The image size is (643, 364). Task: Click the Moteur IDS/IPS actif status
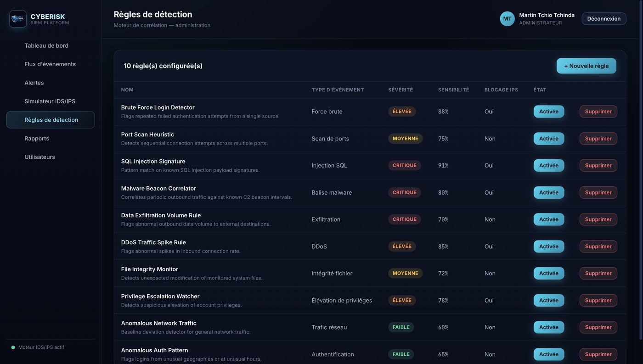(x=38, y=347)
